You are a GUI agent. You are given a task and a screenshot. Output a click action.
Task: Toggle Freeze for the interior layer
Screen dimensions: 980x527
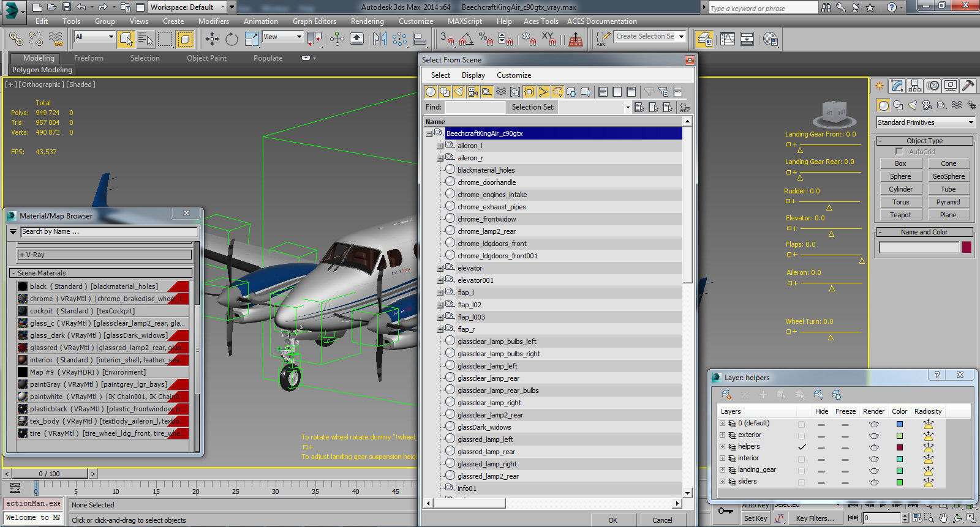(x=845, y=460)
